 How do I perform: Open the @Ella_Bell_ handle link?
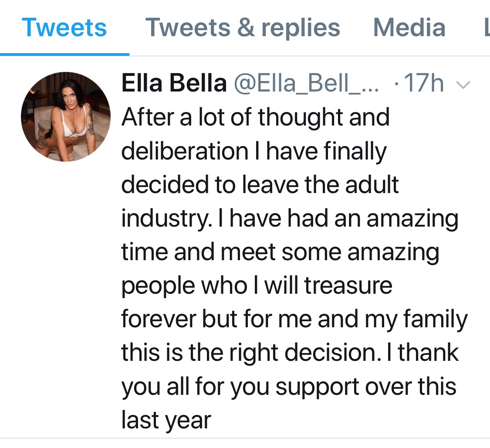pyautogui.click(x=307, y=83)
